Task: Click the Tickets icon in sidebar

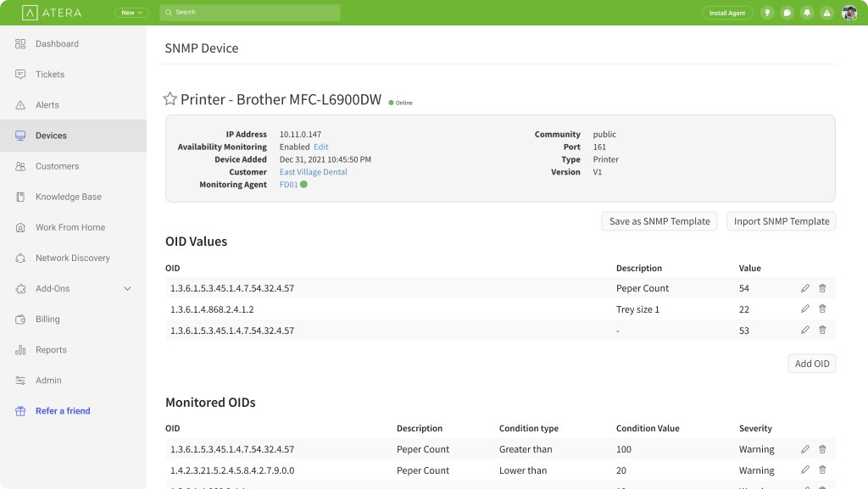Action: tap(20, 74)
